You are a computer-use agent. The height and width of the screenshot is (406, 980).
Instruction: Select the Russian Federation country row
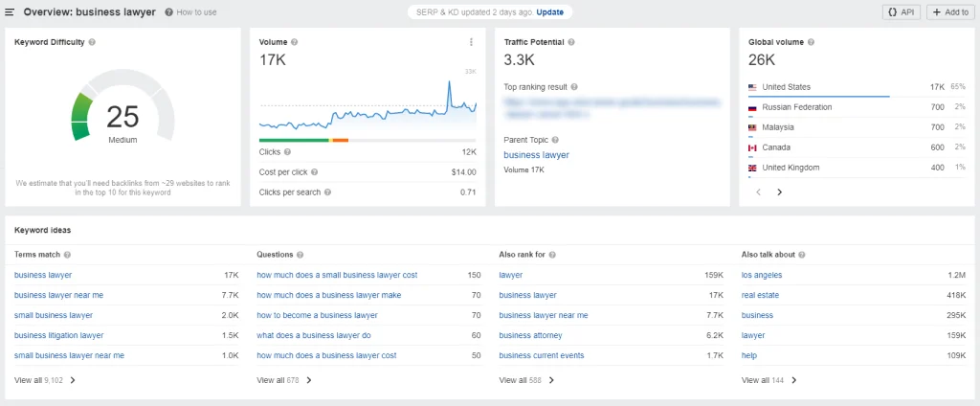857,107
